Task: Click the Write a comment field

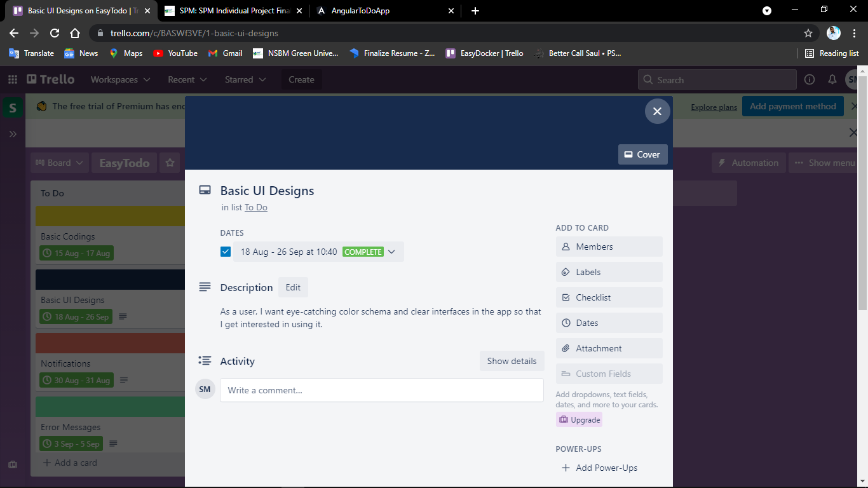Action: coord(382,390)
